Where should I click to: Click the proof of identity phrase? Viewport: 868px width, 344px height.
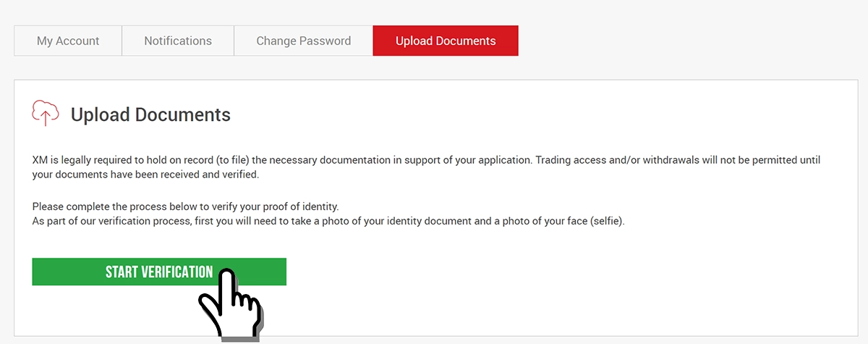coord(296,206)
